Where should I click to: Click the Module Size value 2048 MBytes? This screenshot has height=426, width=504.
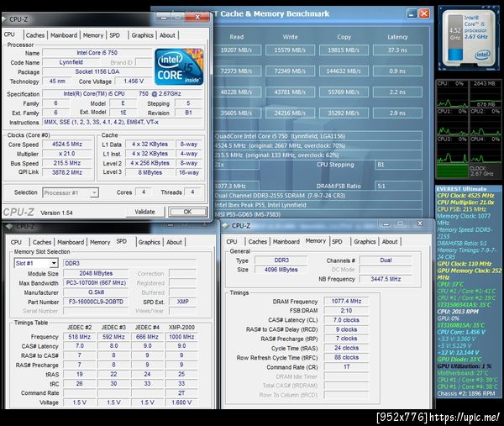point(96,273)
